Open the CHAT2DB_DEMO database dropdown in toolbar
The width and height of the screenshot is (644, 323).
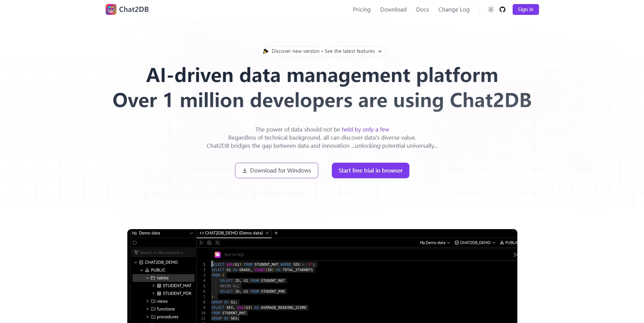click(x=475, y=243)
